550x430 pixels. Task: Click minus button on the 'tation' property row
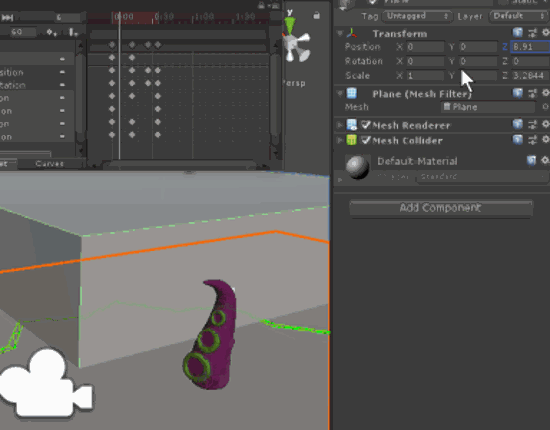pos(62,85)
